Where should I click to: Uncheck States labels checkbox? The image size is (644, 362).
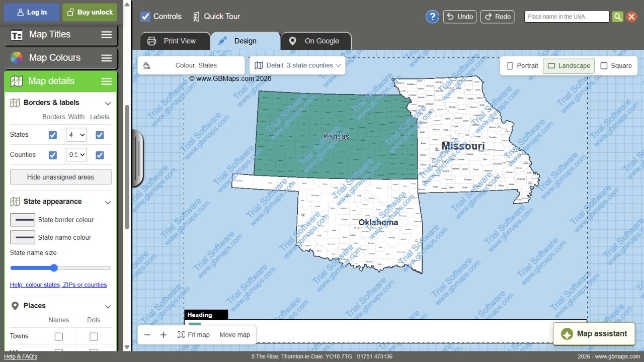click(x=100, y=135)
